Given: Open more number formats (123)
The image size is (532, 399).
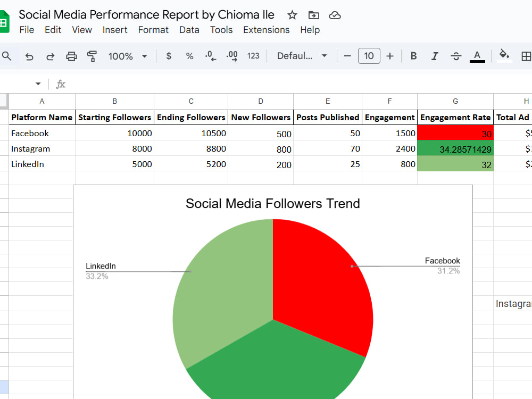Looking at the screenshot, I should 253,56.
